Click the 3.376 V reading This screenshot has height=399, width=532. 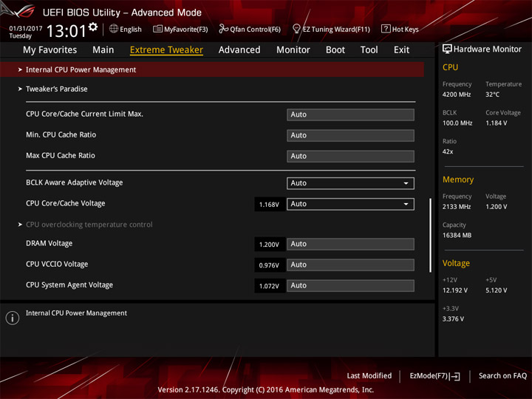pos(453,319)
